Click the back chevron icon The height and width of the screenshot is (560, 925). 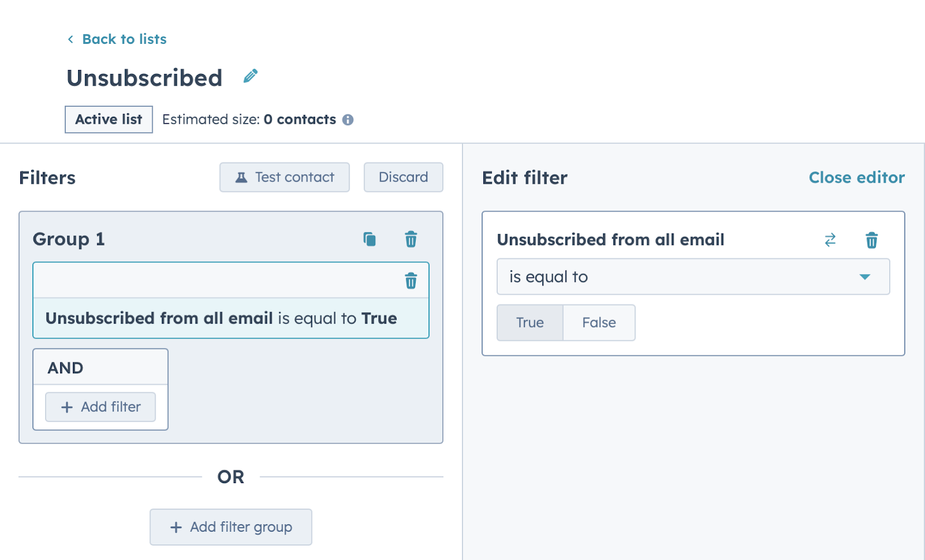click(x=71, y=39)
